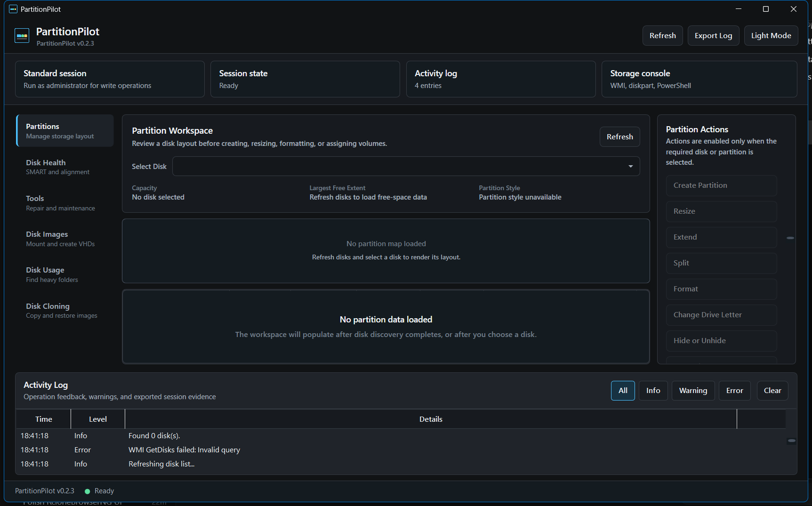Screen dimensions: 812x506
Task: Click Change Drive Letter action
Action: pos(721,315)
